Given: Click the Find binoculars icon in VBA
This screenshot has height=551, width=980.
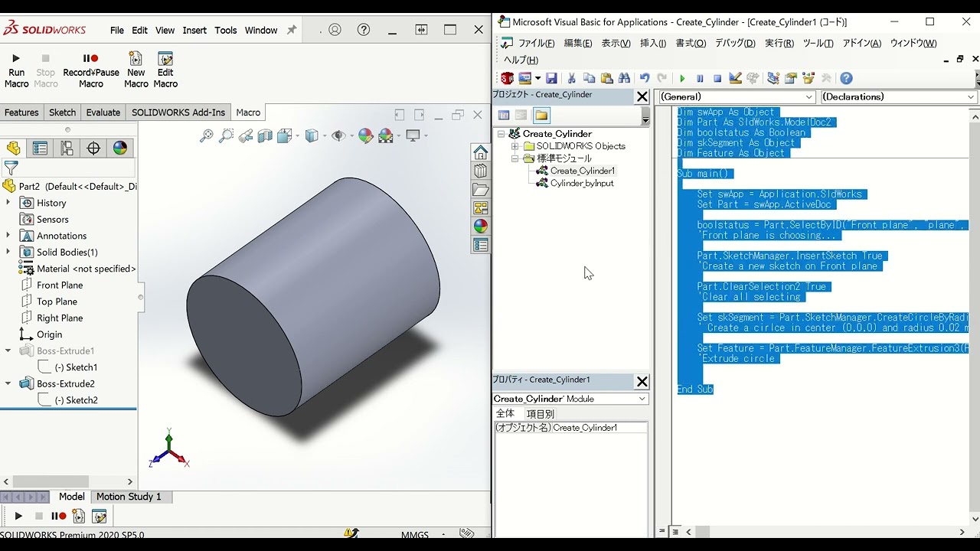Looking at the screenshot, I should [624, 78].
